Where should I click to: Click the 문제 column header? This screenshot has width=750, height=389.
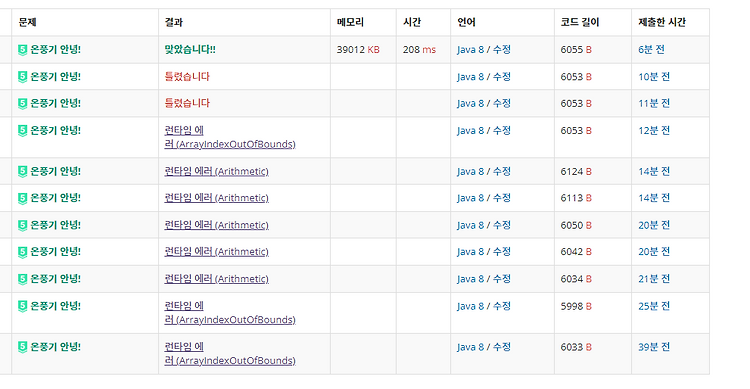[27, 22]
